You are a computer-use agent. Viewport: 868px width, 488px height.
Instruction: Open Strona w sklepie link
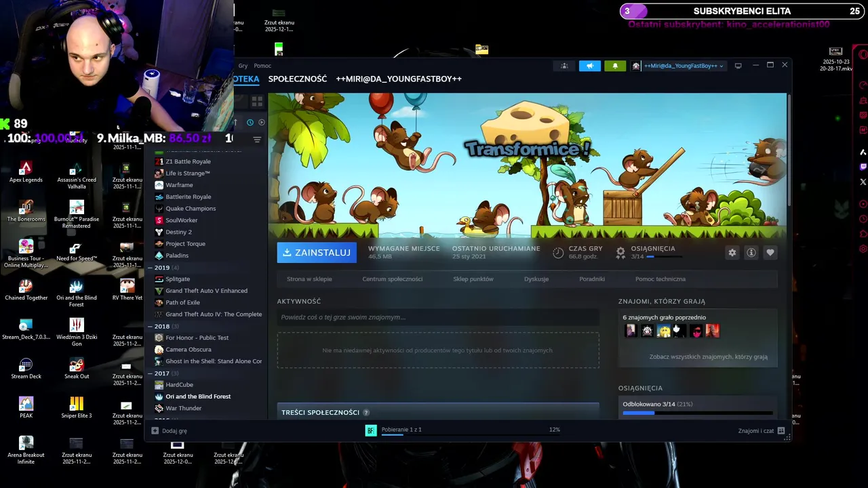click(x=309, y=279)
